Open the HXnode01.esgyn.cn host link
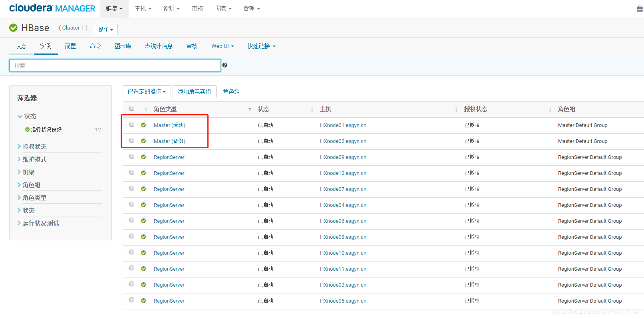 343,125
